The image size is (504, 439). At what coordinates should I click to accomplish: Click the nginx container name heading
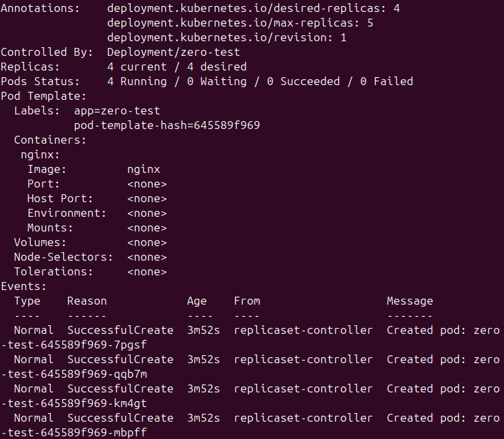40,155
